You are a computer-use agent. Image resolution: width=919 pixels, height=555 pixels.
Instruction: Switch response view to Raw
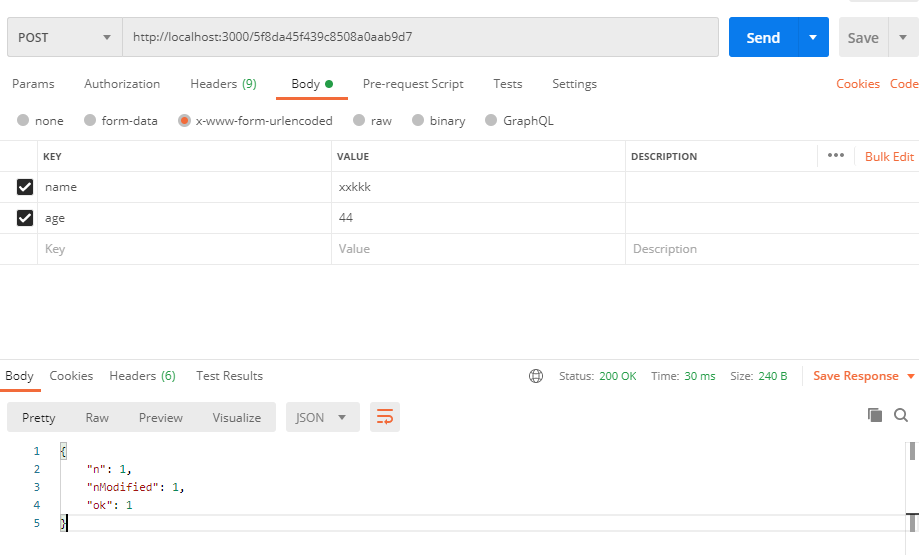point(97,418)
